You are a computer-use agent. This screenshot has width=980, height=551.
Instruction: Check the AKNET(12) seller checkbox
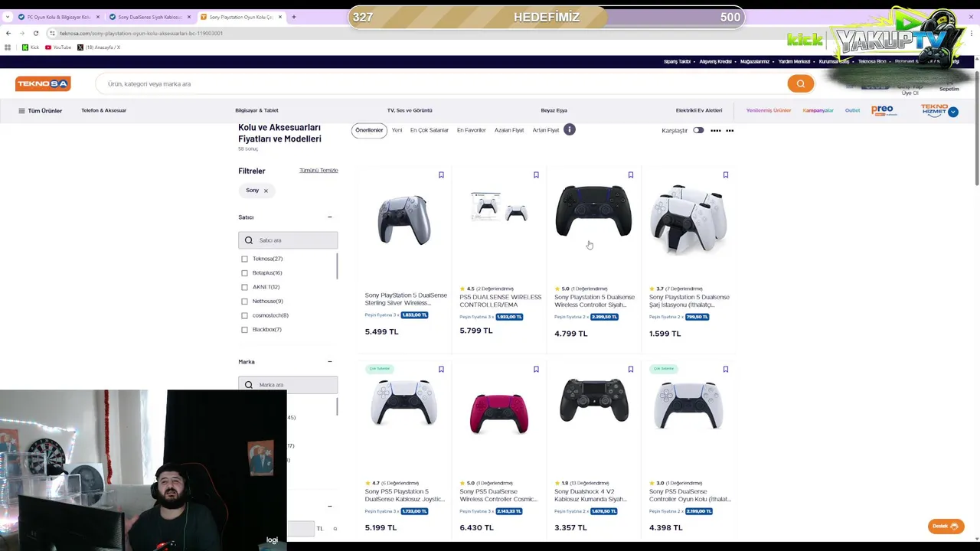245,287
